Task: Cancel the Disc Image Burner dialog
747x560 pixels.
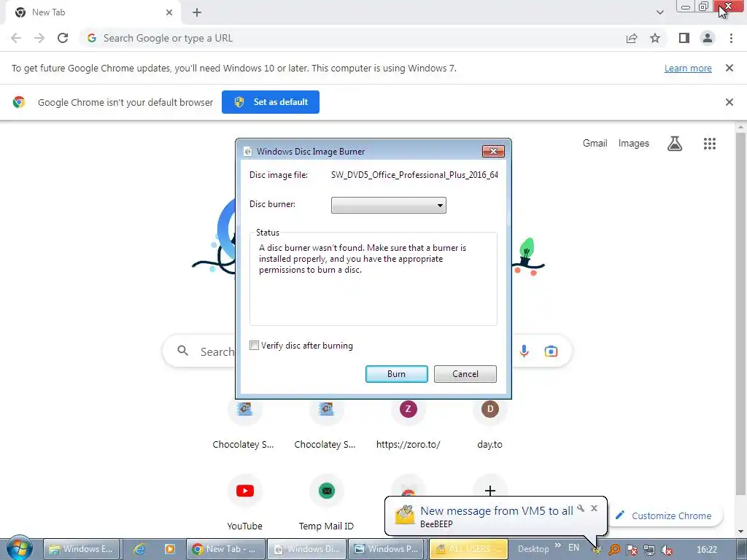Action: pos(465,374)
